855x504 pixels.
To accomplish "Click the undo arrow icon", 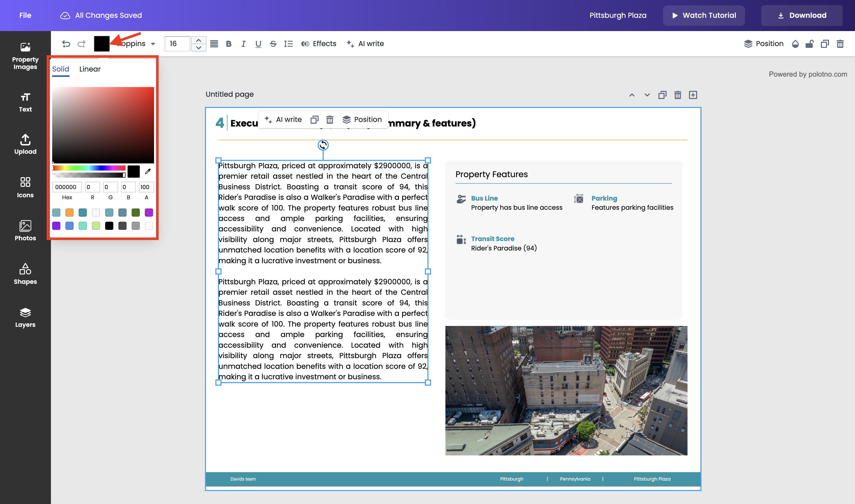I will [66, 44].
